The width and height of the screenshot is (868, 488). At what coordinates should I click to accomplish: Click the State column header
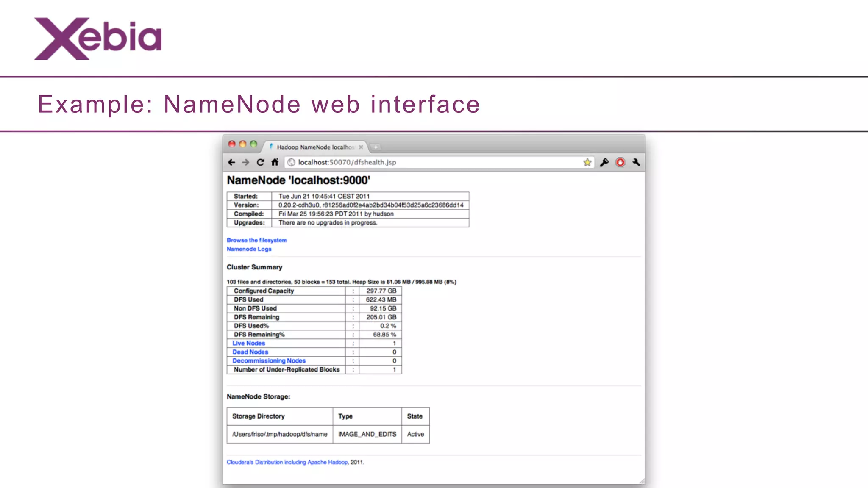point(415,416)
